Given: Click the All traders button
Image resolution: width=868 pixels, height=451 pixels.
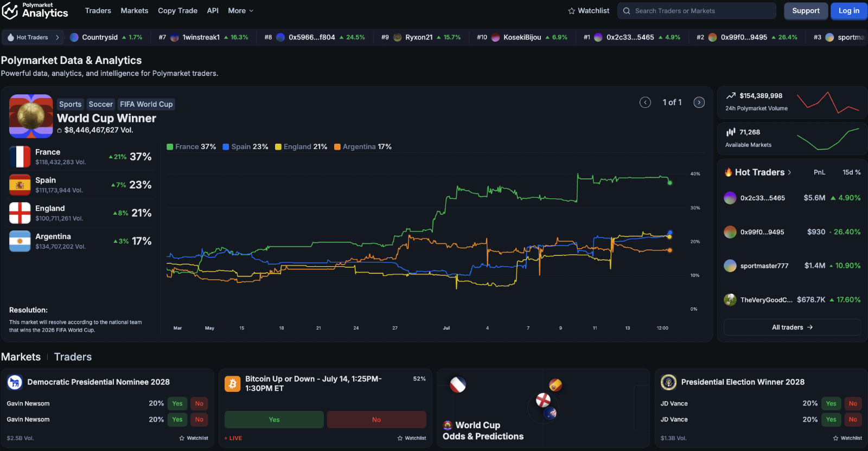Looking at the screenshot, I should coord(792,327).
